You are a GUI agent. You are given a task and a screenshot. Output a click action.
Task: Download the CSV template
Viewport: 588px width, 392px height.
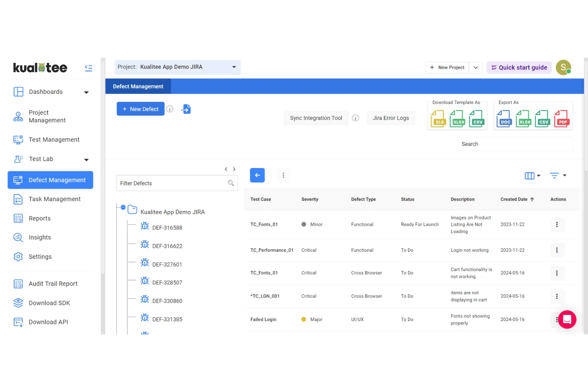tap(476, 119)
